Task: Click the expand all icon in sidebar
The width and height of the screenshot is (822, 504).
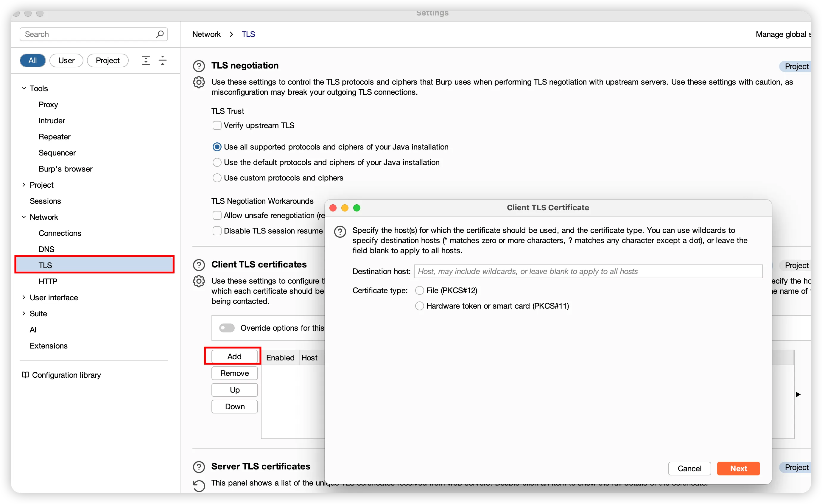Action: tap(146, 60)
